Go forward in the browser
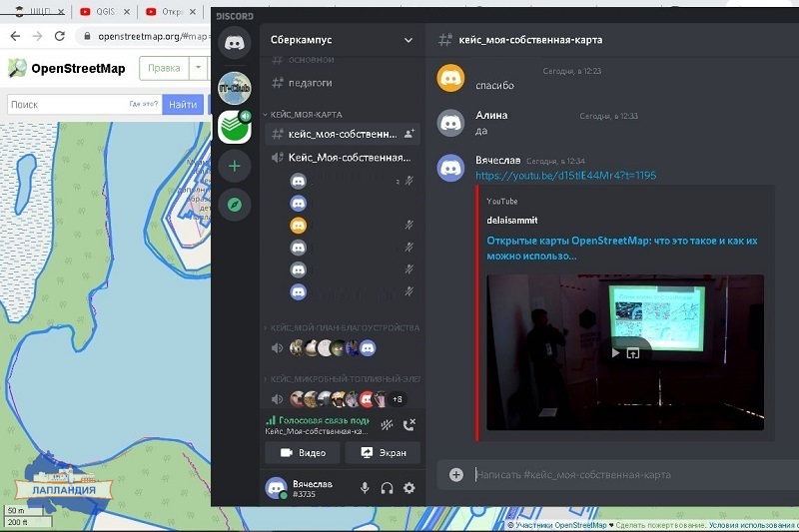The height and width of the screenshot is (532, 799). point(37,36)
